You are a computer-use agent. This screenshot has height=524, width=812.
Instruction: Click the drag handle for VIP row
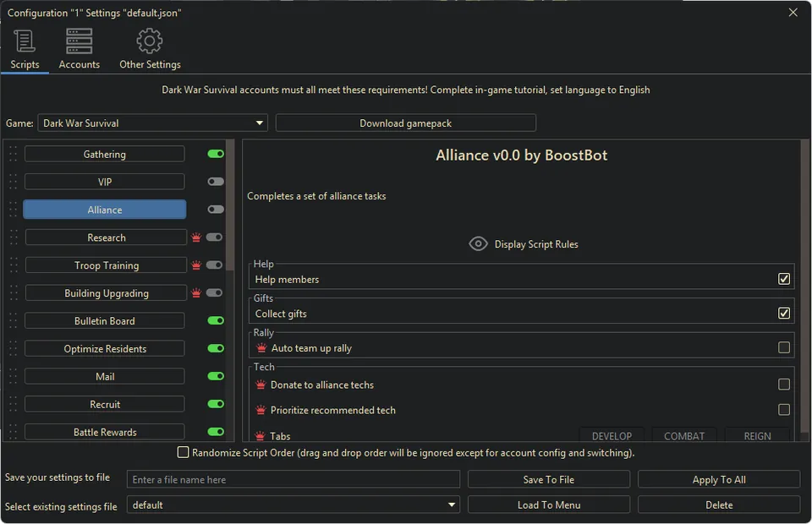(13, 182)
